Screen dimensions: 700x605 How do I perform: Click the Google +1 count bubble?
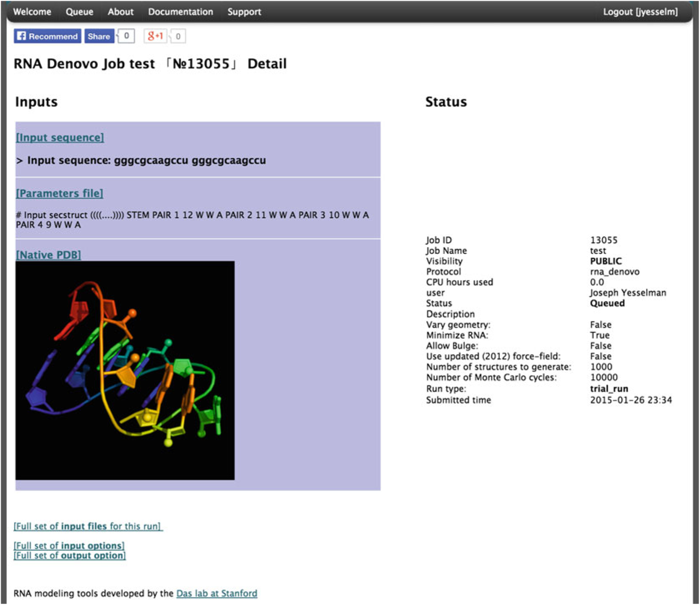click(x=178, y=36)
